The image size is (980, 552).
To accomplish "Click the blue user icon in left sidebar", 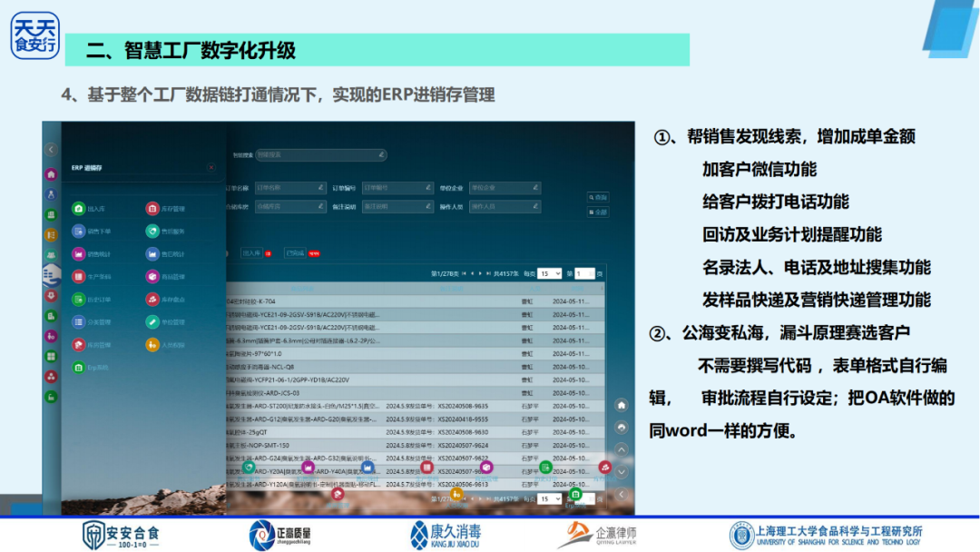I will 51,194.
